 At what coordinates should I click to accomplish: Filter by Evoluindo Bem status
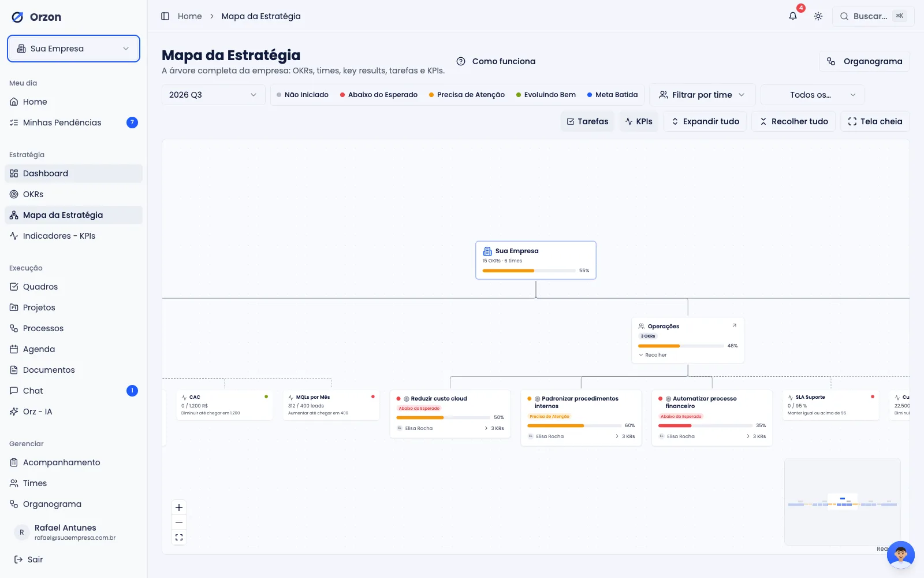coord(546,95)
